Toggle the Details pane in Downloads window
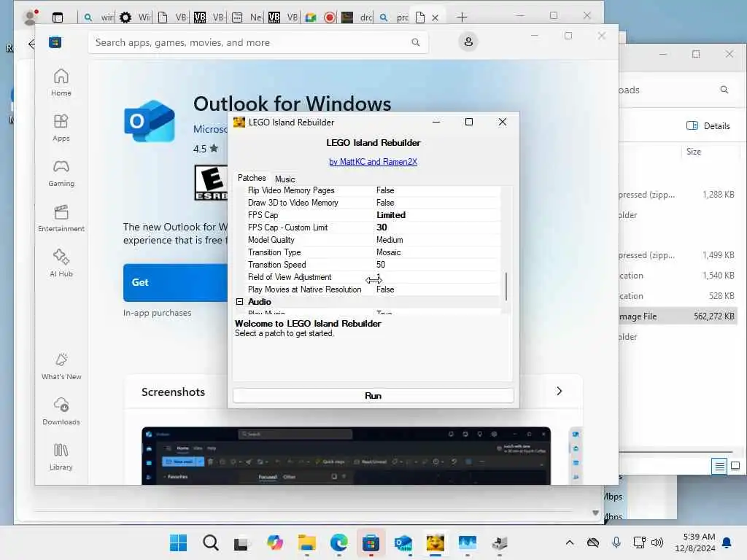747x560 pixels. click(x=708, y=125)
